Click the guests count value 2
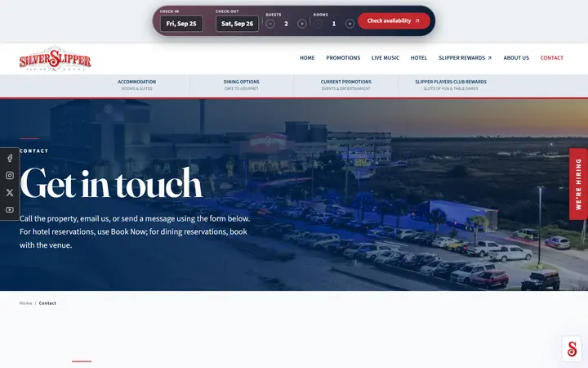Screen dimensions: 588x368 286,24
